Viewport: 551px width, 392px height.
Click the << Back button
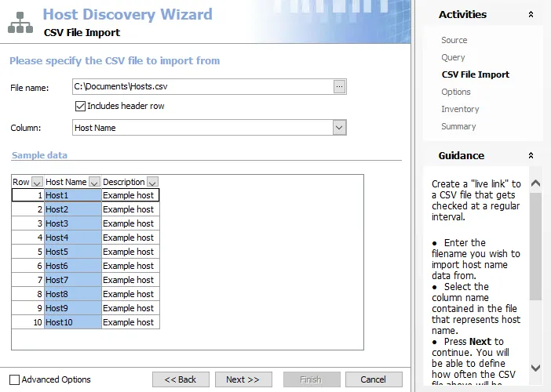[181, 379]
